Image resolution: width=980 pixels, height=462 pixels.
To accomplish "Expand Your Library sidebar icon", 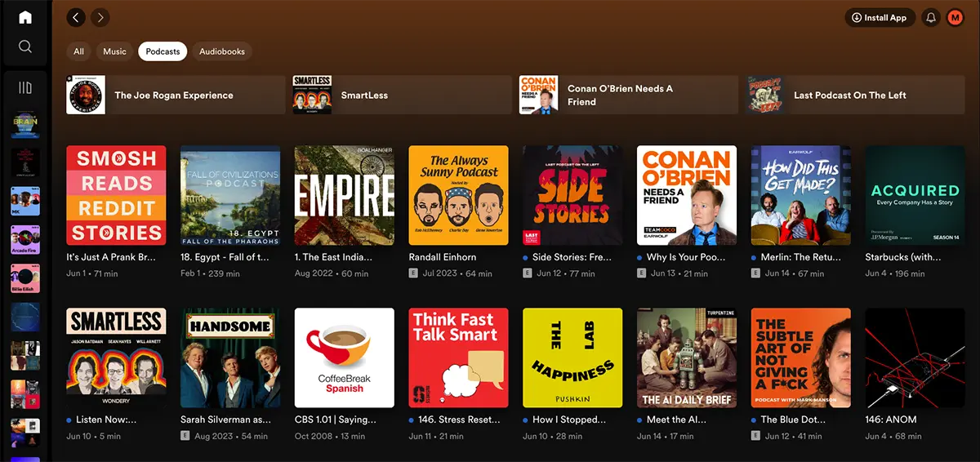I will [x=25, y=87].
